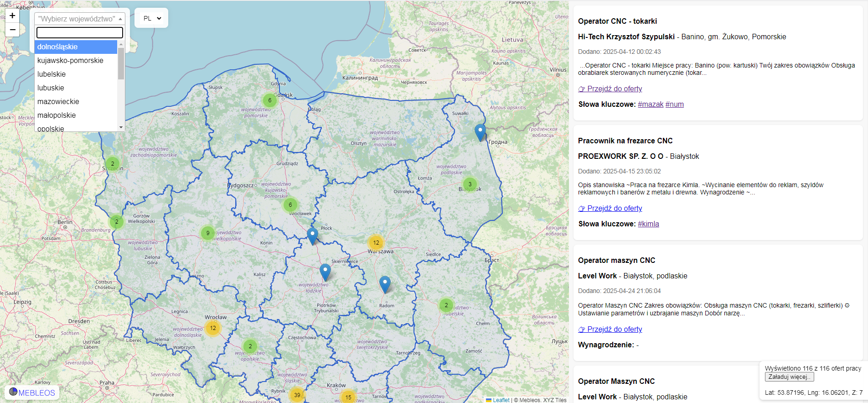This screenshot has height=403, width=868.
Task: Open cluster 12 at Wrocław
Action: click(x=213, y=328)
